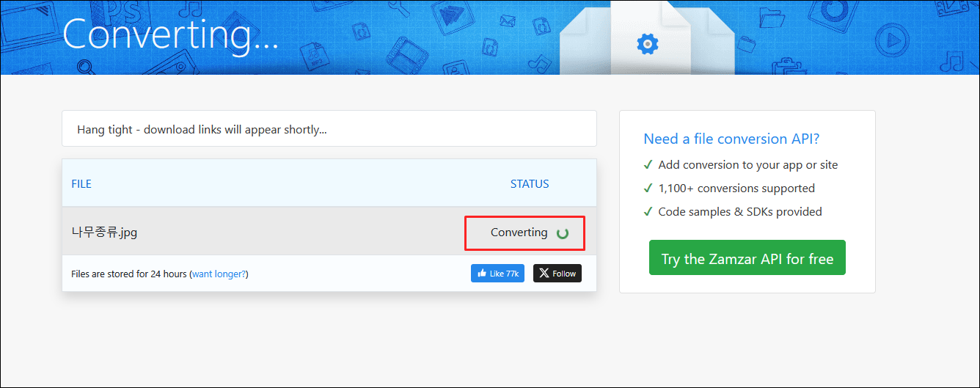The image size is (980, 388).
Task: Open the 'Need a file conversion API?' heading link
Action: point(731,139)
